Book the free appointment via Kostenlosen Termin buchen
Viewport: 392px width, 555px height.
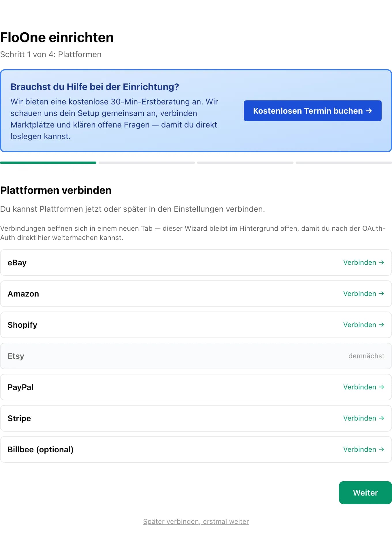pyautogui.click(x=312, y=111)
